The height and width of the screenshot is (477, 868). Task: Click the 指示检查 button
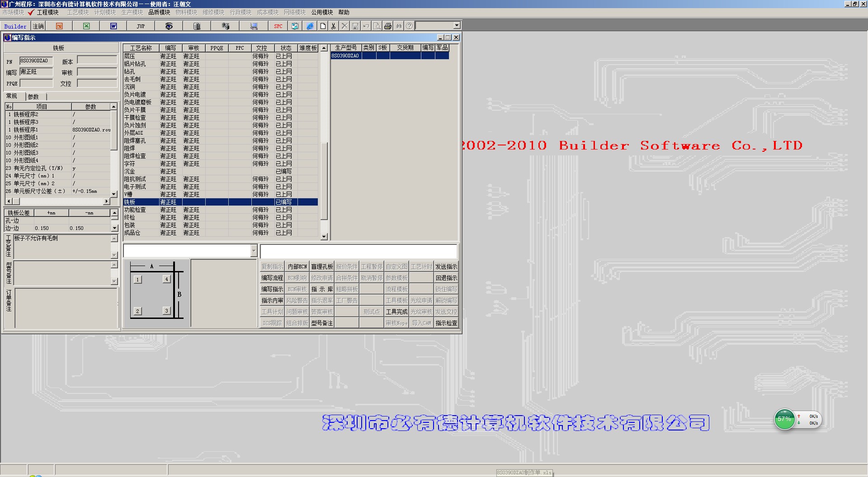[x=446, y=323]
